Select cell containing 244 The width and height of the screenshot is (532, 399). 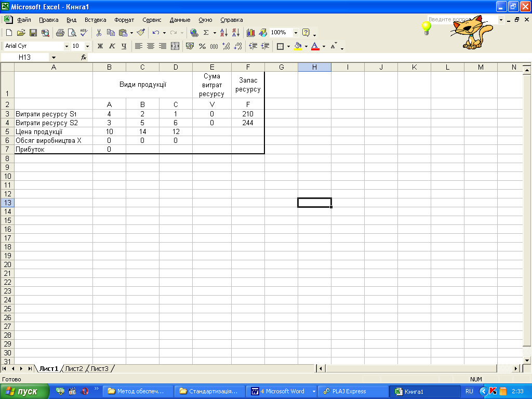tap(248, 123)
